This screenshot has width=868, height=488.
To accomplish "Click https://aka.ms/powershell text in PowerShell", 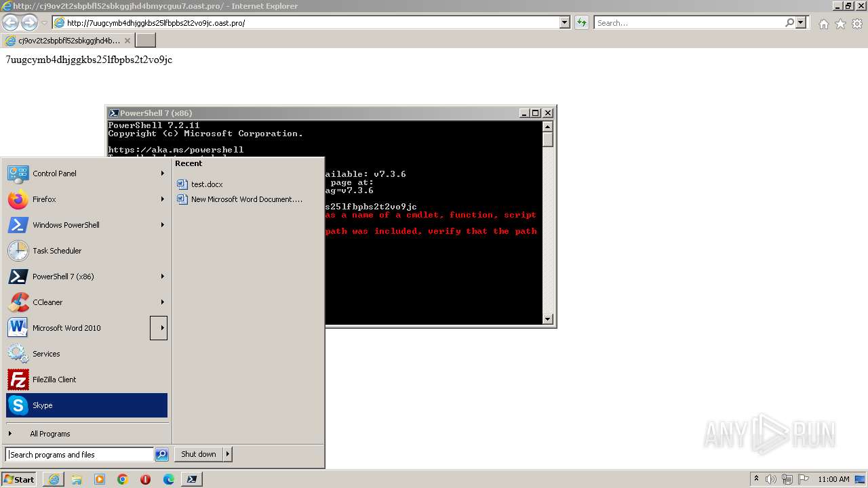I will [x=176, y=150].
